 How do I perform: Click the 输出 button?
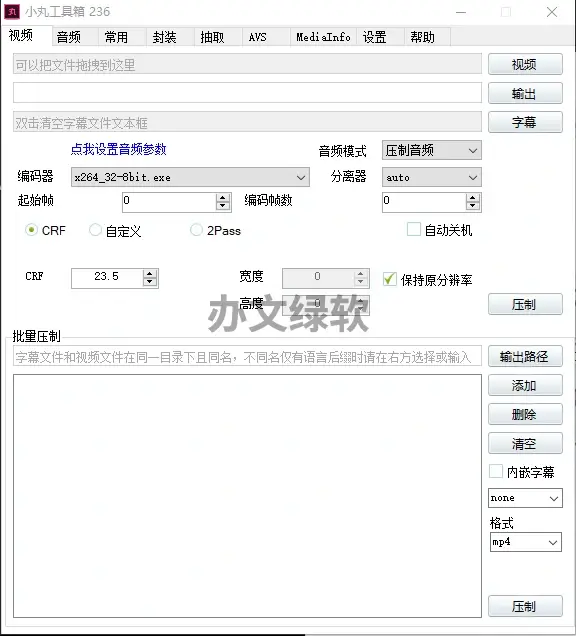click(525, 93)
